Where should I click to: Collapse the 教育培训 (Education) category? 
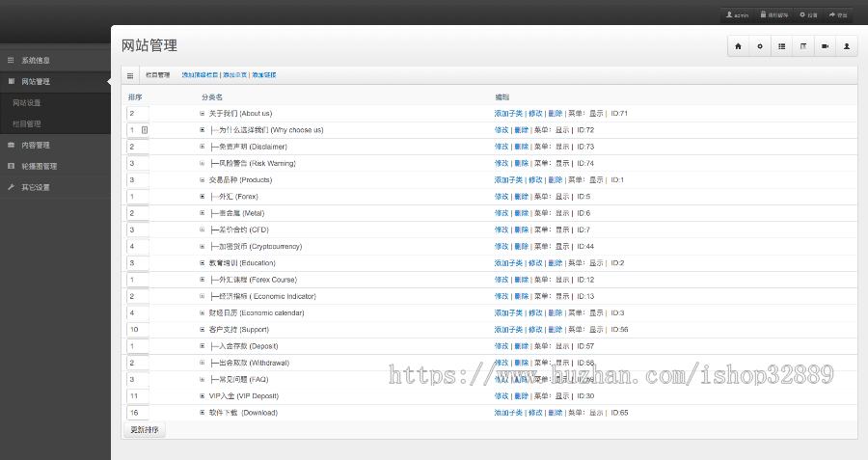tap(203, 263)
